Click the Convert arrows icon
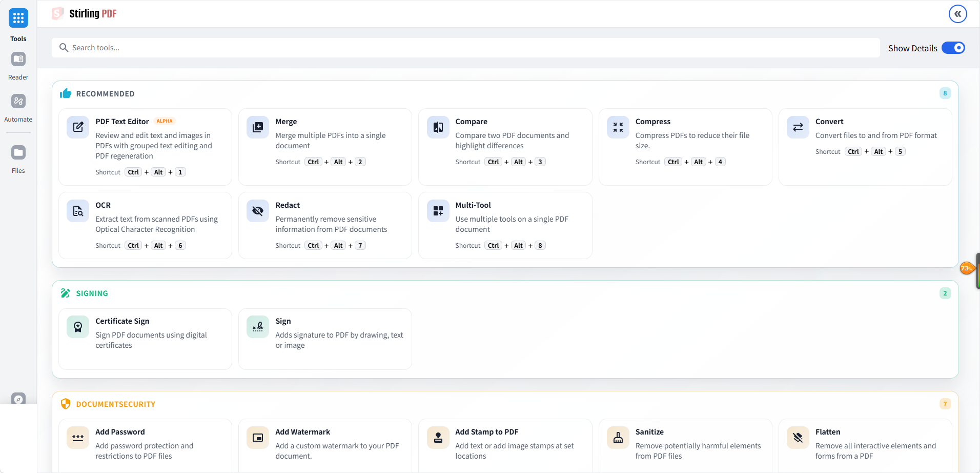 tap(798, 127)
